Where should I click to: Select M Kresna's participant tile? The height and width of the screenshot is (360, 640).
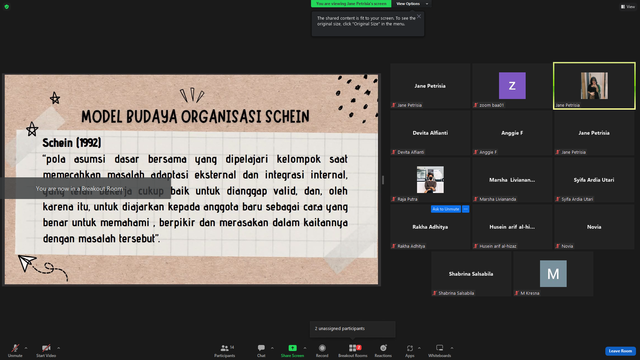553,273
